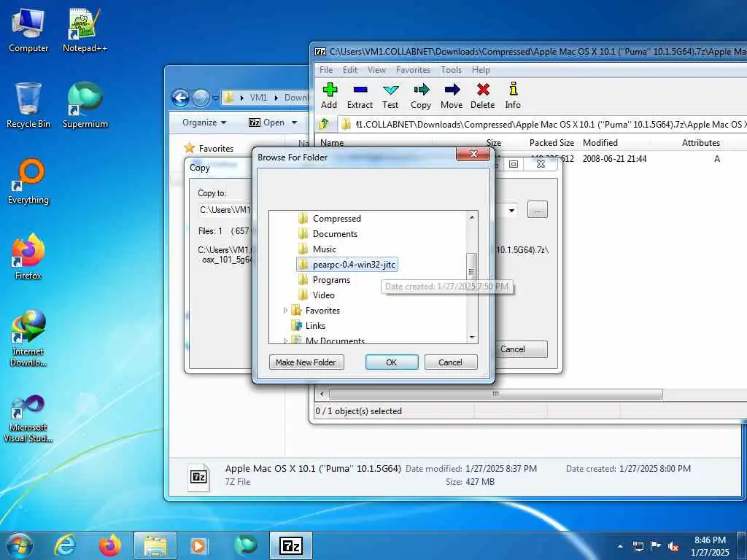Image resolution: width=747 pixels, height=560 pixels.
Task: Launch Firefox from the desktop shortcut
Action: pos(28,257)
